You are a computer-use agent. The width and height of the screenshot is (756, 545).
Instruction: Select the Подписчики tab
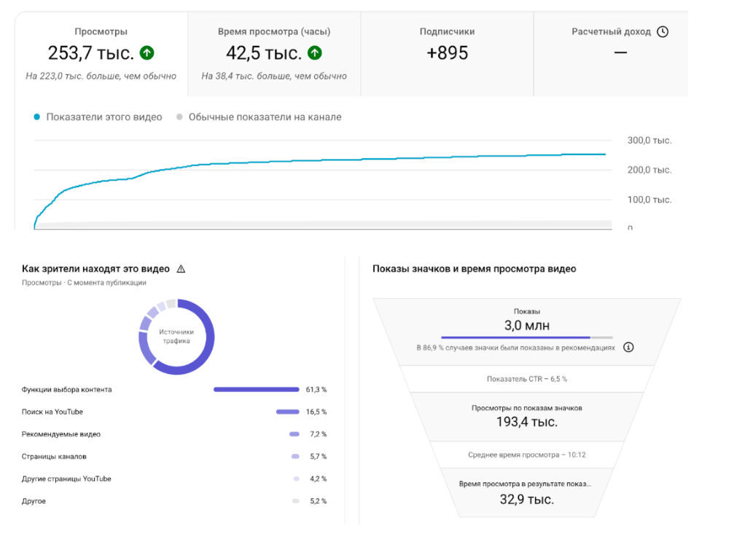click(447, 54)
